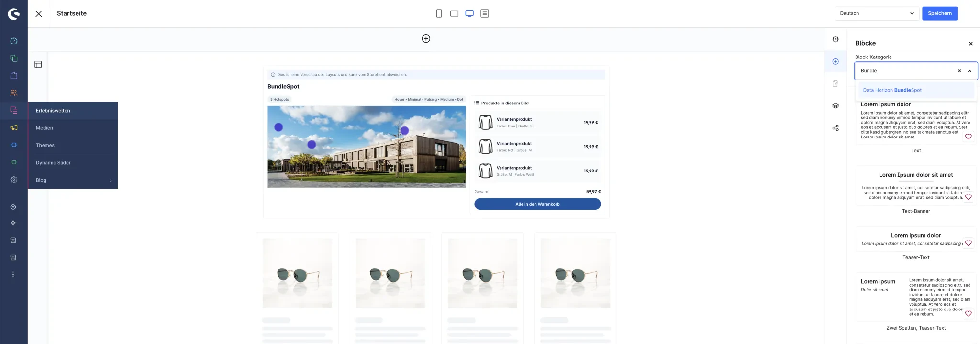
Task: Select Data Horizon BundleSpot option
Action: [x=916, y=90]
